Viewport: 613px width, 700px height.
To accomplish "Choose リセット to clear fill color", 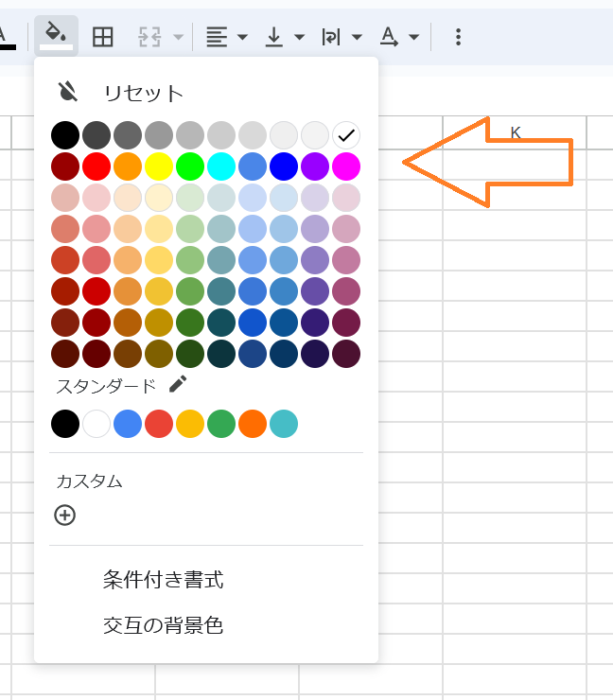I will pyautogui.click(x=143, y=94).
